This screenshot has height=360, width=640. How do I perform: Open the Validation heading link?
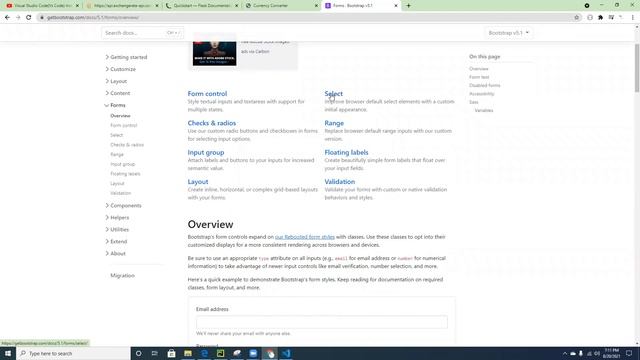[x=340, y=182]
